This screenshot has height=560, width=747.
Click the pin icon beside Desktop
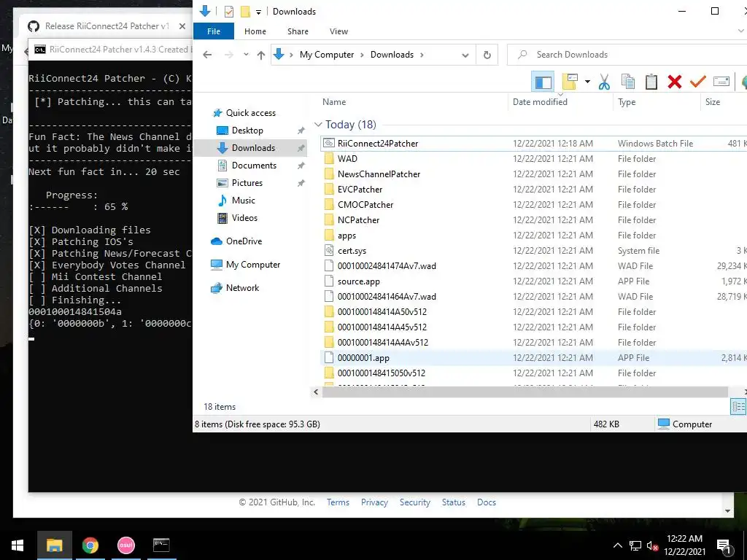tap(301, 131)
